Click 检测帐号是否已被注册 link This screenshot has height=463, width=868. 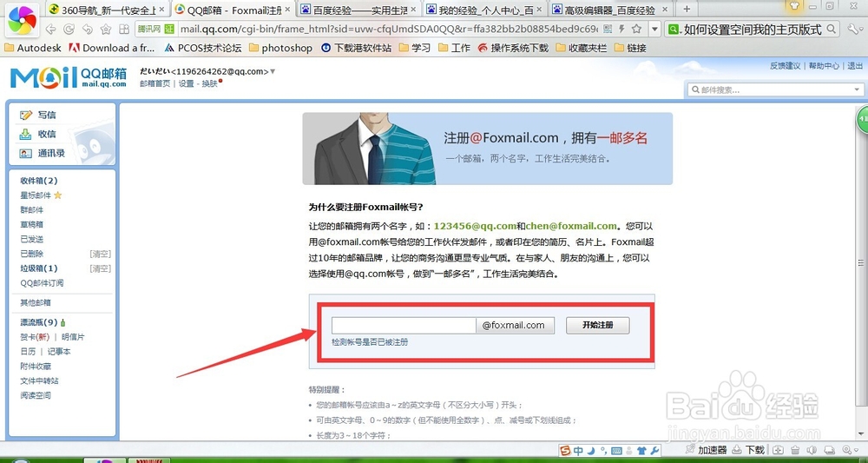click(370, 342)
